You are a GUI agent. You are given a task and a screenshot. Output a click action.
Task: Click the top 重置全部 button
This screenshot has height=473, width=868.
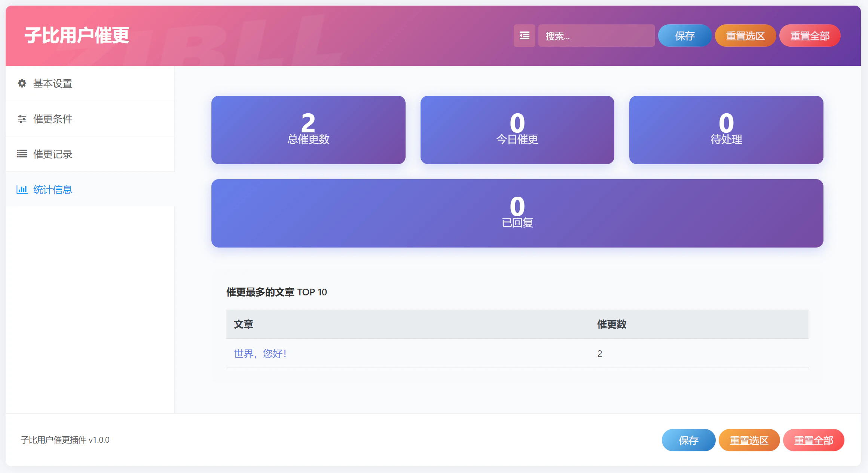(x=810, y=36)
